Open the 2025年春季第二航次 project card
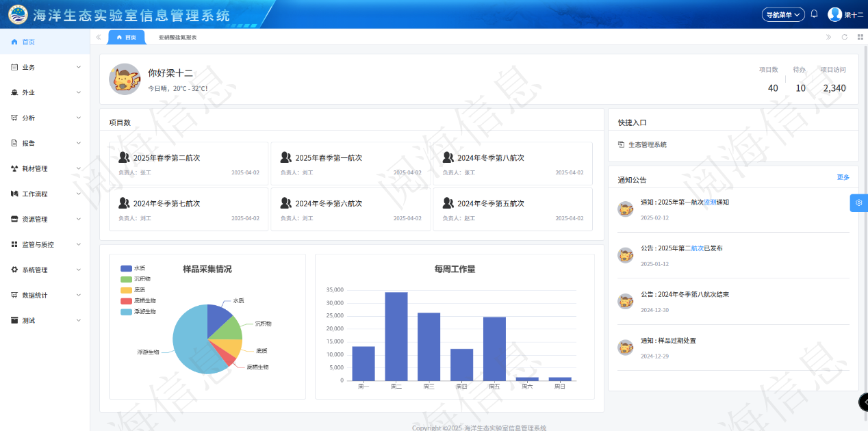Screen dimensions: 868x431 (x=188, y=164)
